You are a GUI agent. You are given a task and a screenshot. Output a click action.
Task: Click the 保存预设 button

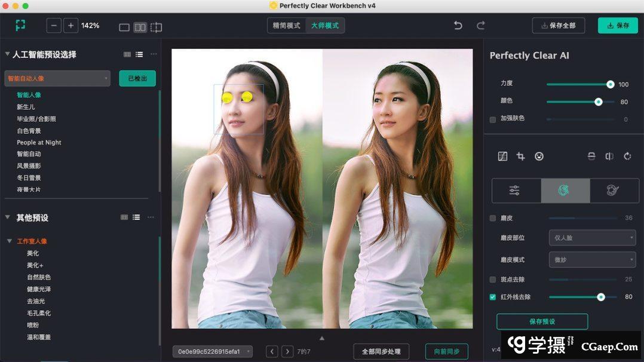pyautogui.click(x=542, y=321)
